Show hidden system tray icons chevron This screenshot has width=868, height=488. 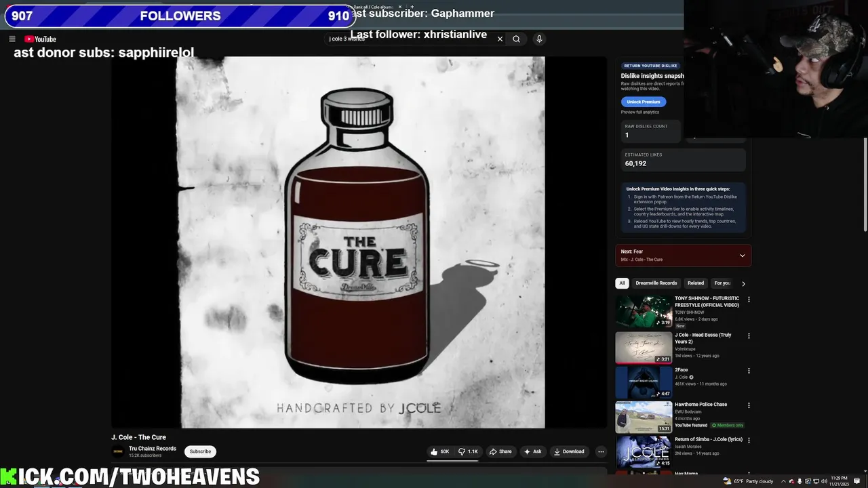pyautogui.click(x=783, y=481)
